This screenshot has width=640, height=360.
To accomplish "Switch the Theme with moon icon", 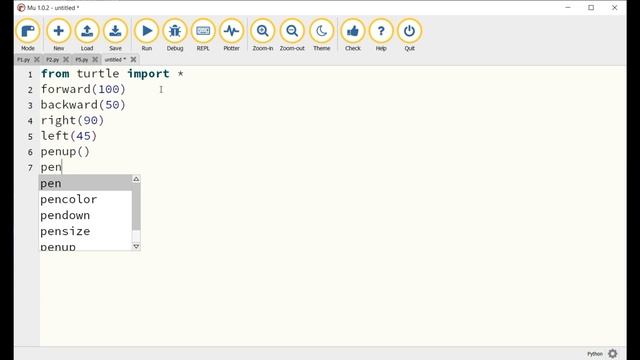I will [322, 35].
